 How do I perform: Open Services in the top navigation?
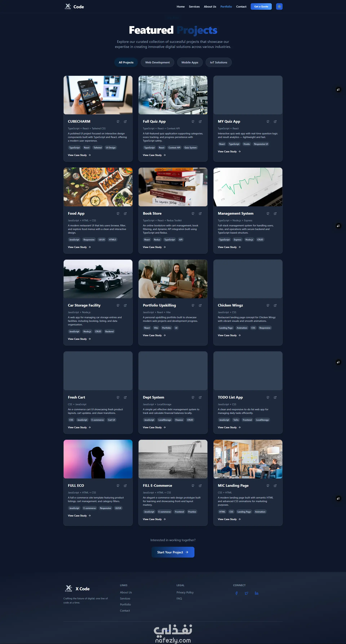coord(194,6)
